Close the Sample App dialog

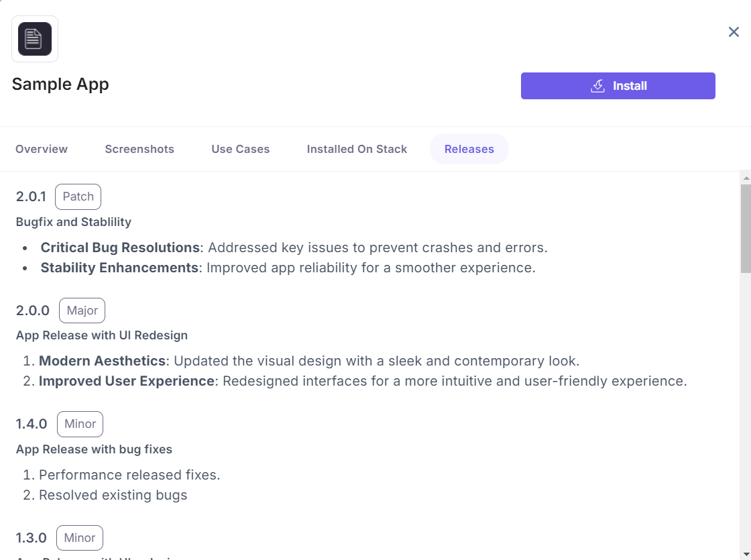734,32
